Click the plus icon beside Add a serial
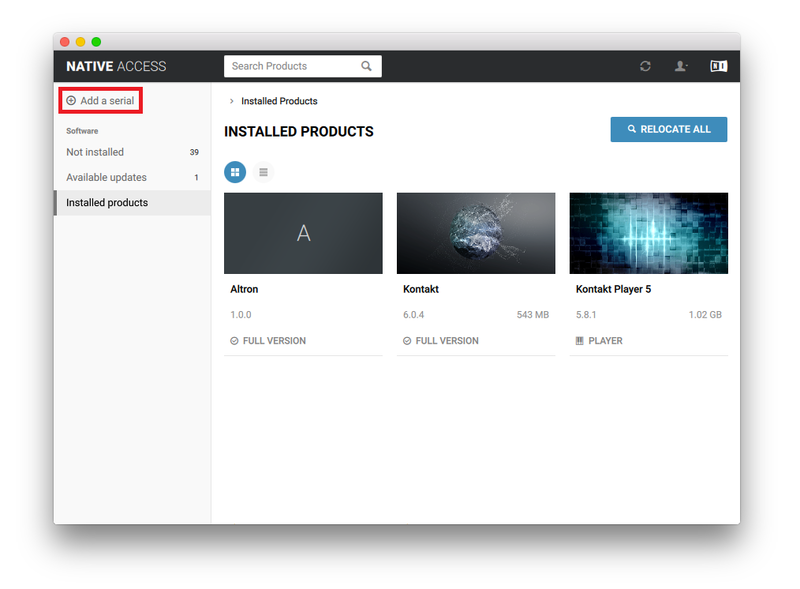 (x=71, y=101)
